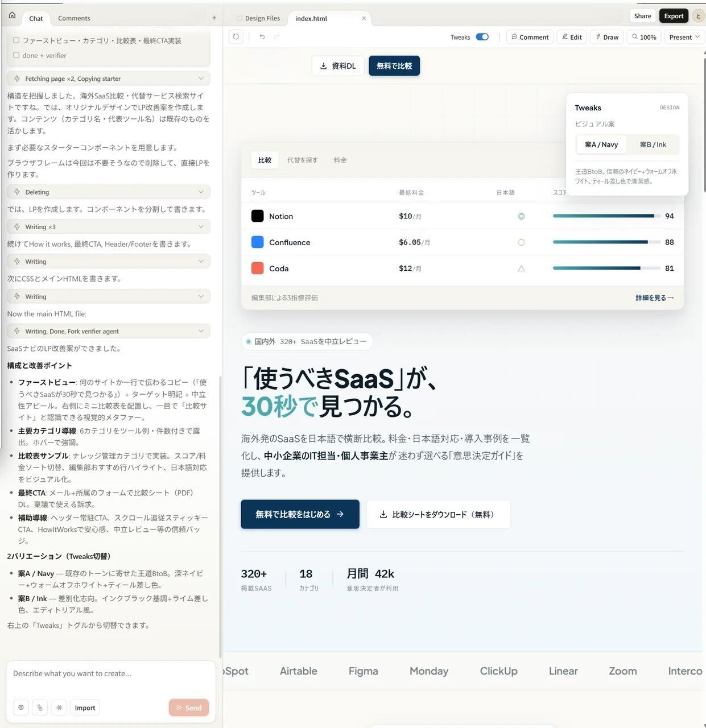Image resolution: width=706 pixels, height=728 pixels.
Task: Click Notion's score progress bar
Action: [603, 216]
